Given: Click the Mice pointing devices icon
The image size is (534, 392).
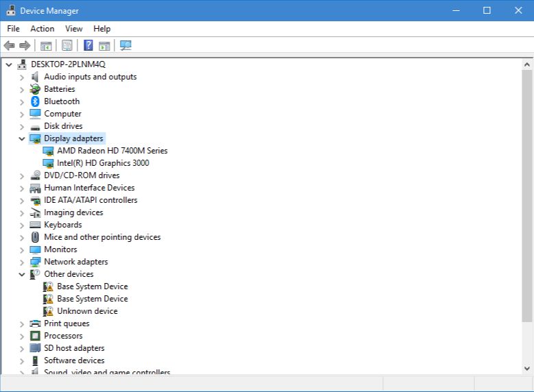Looking at the screenshot, I should pos(35,237).
